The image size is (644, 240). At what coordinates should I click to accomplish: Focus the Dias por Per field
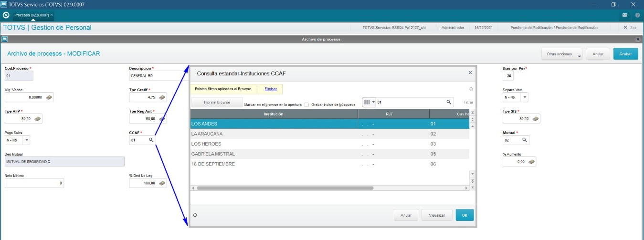[x=509, y=76]
